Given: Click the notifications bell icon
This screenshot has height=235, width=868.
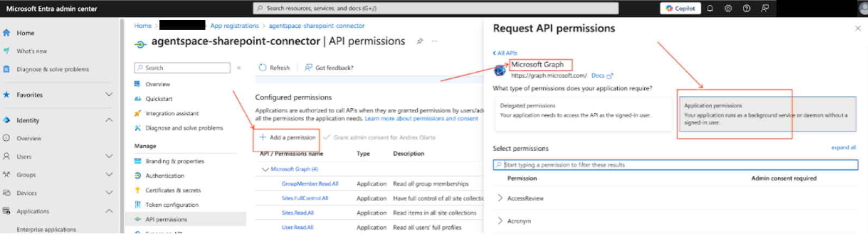Looking at the screenshot, I should pyautogui.click(x=710, y=8).
